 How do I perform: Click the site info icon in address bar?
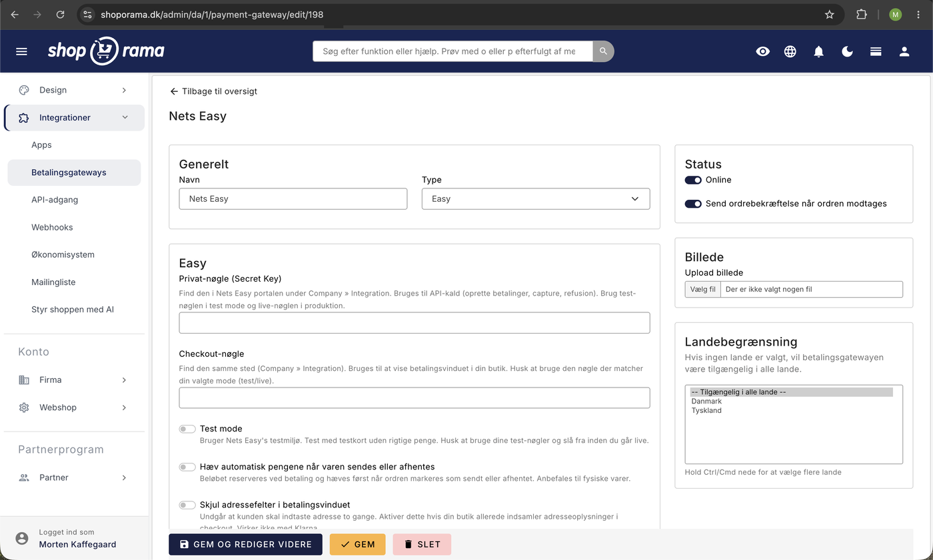coord(87,14)
